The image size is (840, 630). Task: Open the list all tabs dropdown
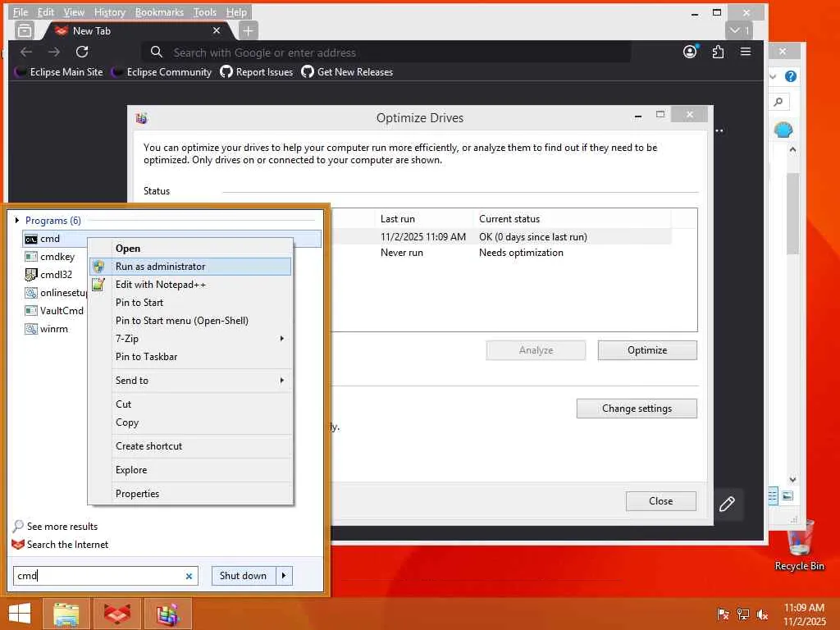tap(739, 30)
